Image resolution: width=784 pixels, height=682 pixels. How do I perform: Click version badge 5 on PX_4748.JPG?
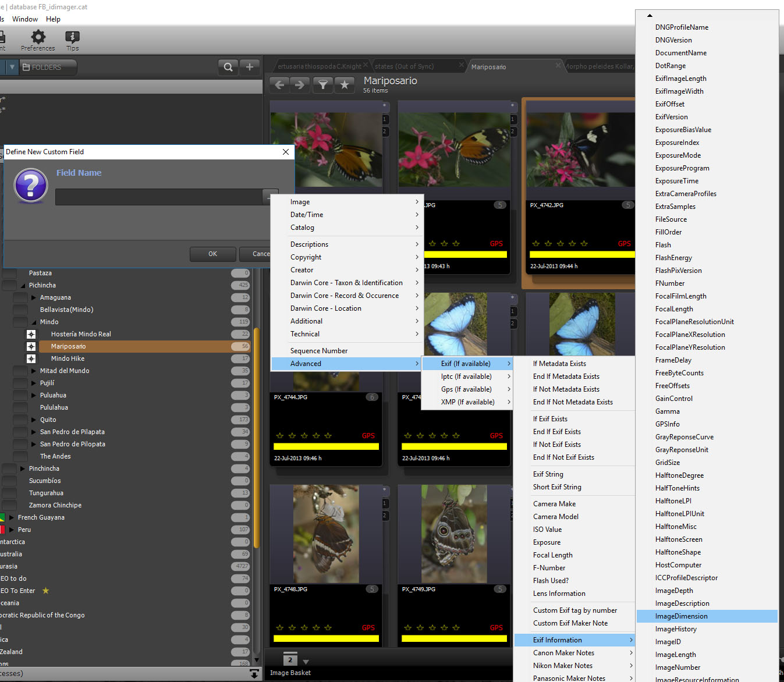tap(372, 589)
